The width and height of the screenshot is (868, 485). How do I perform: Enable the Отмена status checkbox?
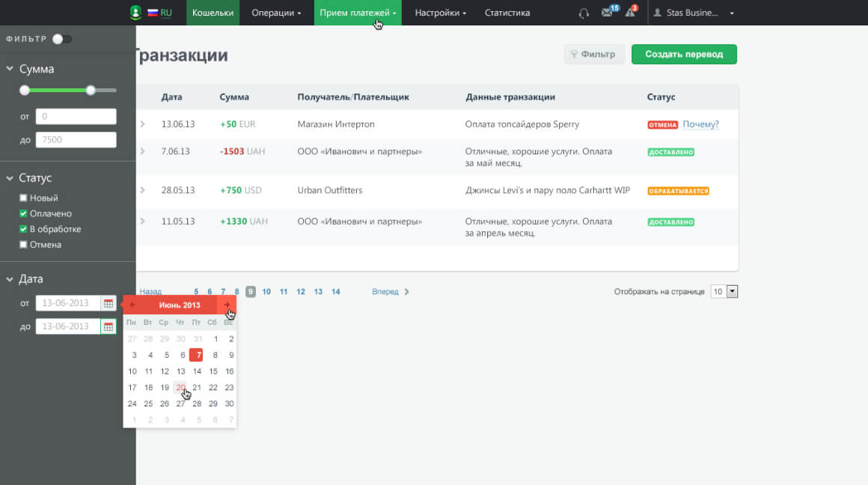tap(23, 245)
